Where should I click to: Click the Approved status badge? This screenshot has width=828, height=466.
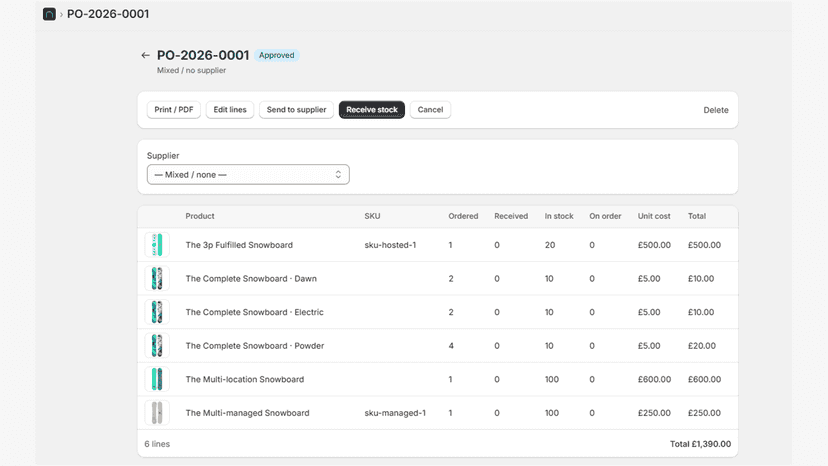277,55
